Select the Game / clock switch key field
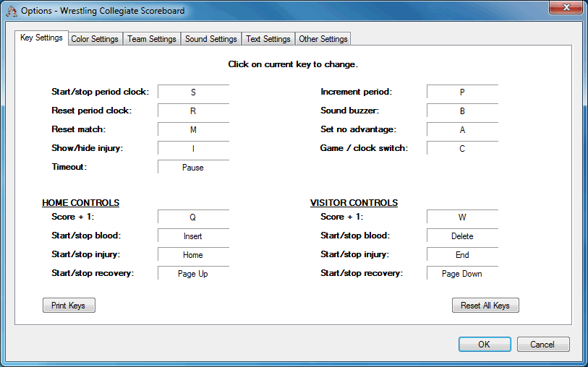 coord(462,149)
